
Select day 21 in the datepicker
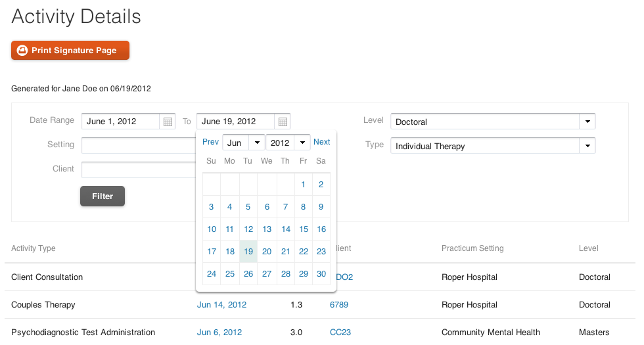pyautogui.click(x=286, y=251)
